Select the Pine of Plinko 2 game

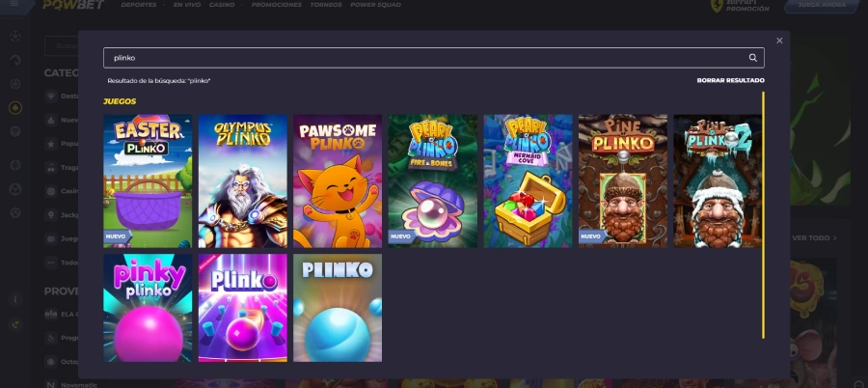[718, 180]
